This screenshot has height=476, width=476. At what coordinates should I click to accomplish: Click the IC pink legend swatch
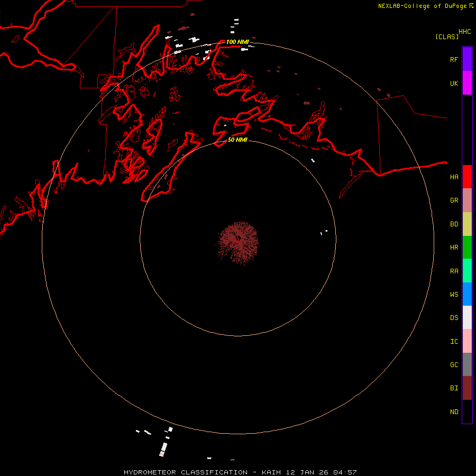tap(467, 341)
